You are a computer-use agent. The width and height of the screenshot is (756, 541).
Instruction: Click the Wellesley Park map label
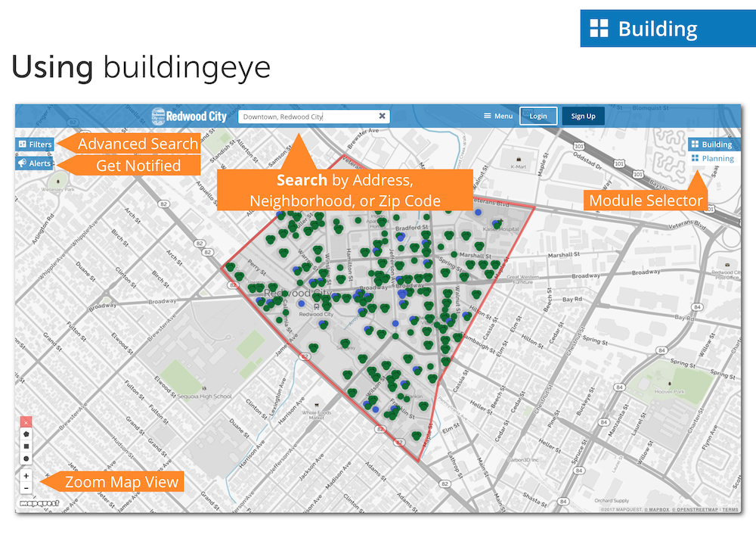58,189
